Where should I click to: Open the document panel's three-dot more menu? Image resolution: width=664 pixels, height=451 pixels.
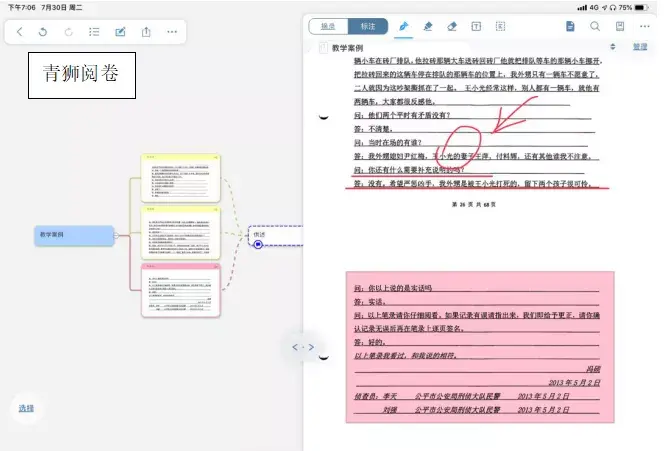(645, 26)
